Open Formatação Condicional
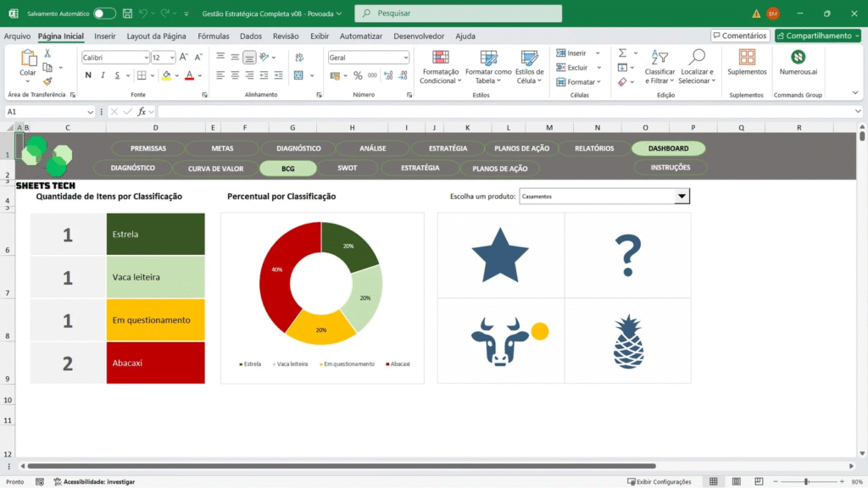This screenshot has height=488, width=868. (440, 66)
